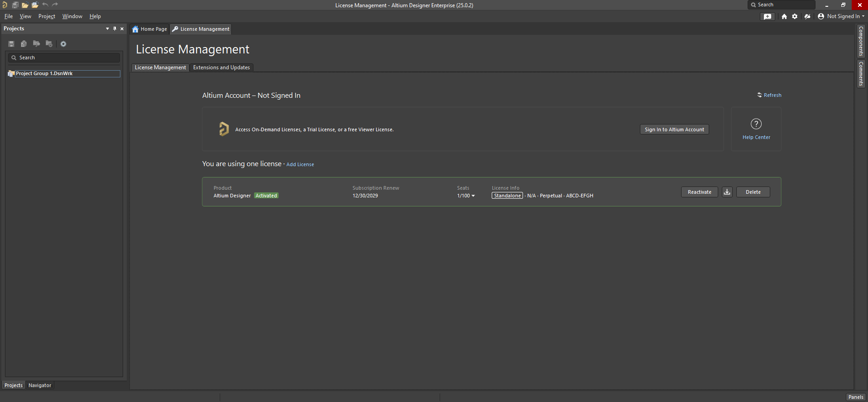The width and height of the screenshot is (868, 402).
Task: Click the Delete license button
Action: pyautogui.click(x=753, y=192)
